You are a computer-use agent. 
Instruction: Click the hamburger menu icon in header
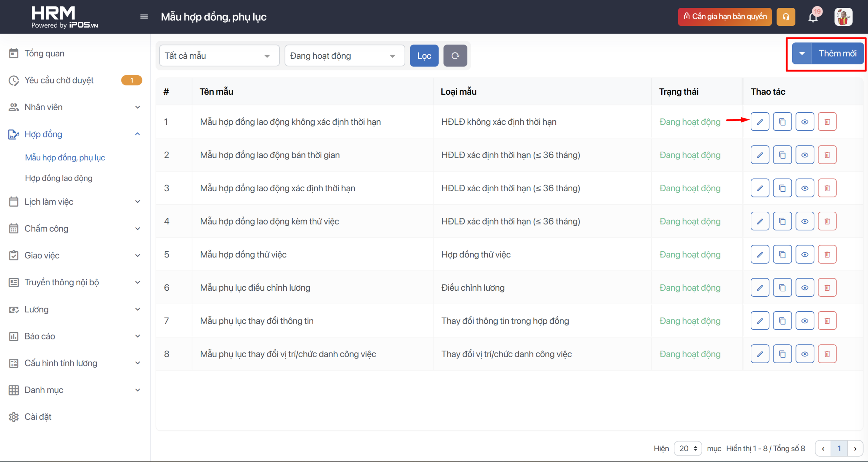[x=144, y=17]
